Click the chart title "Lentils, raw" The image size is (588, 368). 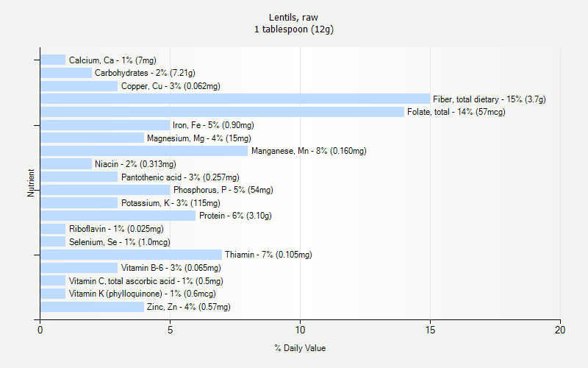[293, 17]
